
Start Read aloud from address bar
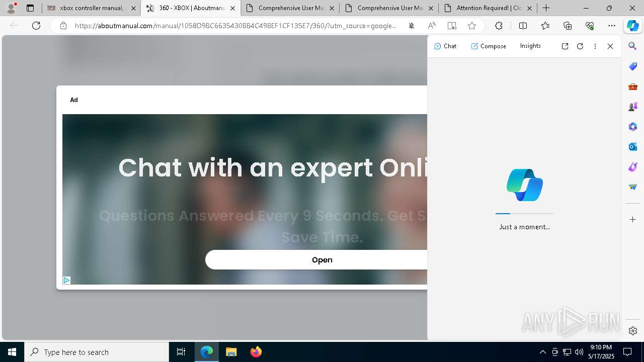[432, 26]
